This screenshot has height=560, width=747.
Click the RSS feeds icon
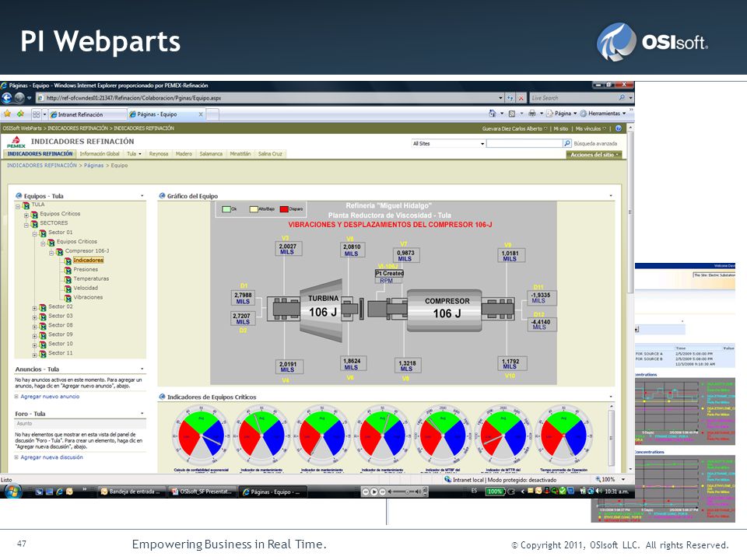pos(512,114)
